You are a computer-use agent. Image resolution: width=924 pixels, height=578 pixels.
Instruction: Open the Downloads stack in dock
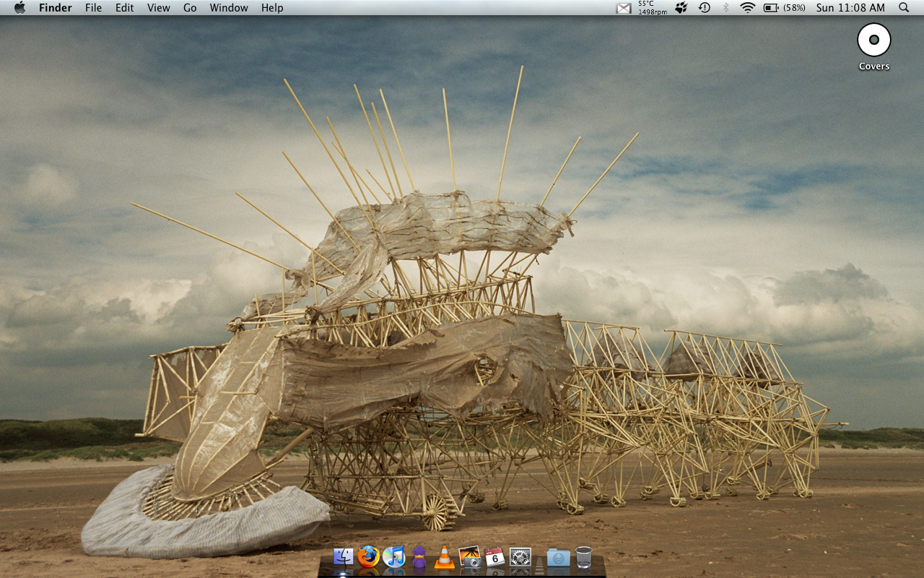[558, 557]
